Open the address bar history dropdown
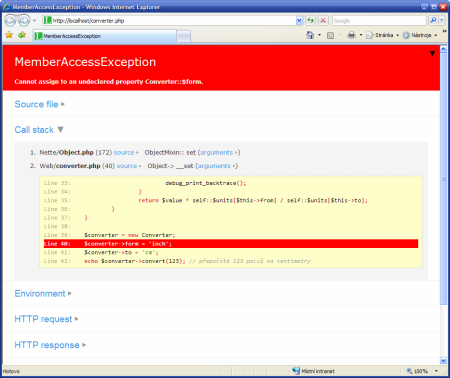 (299, 21)
